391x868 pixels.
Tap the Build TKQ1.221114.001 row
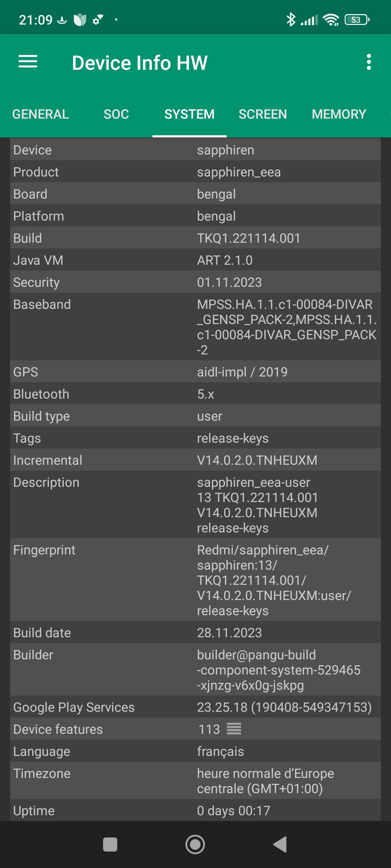pyautogui.click(x=195, y=238)
